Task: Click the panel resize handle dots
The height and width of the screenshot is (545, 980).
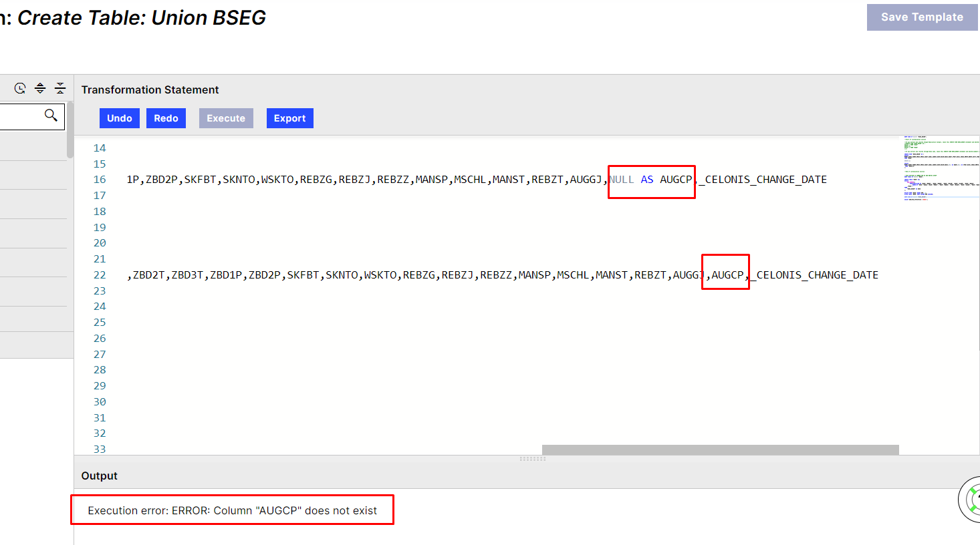Action: click(533, 459)
